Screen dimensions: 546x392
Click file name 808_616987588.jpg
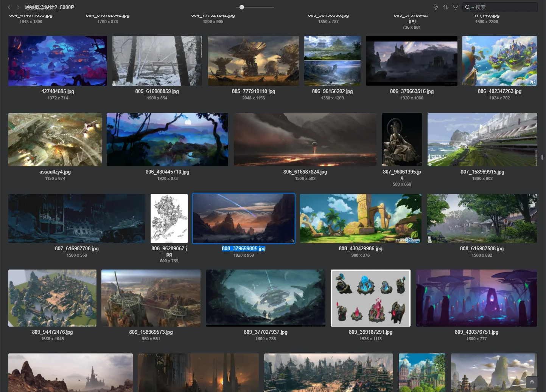[482, 248]
